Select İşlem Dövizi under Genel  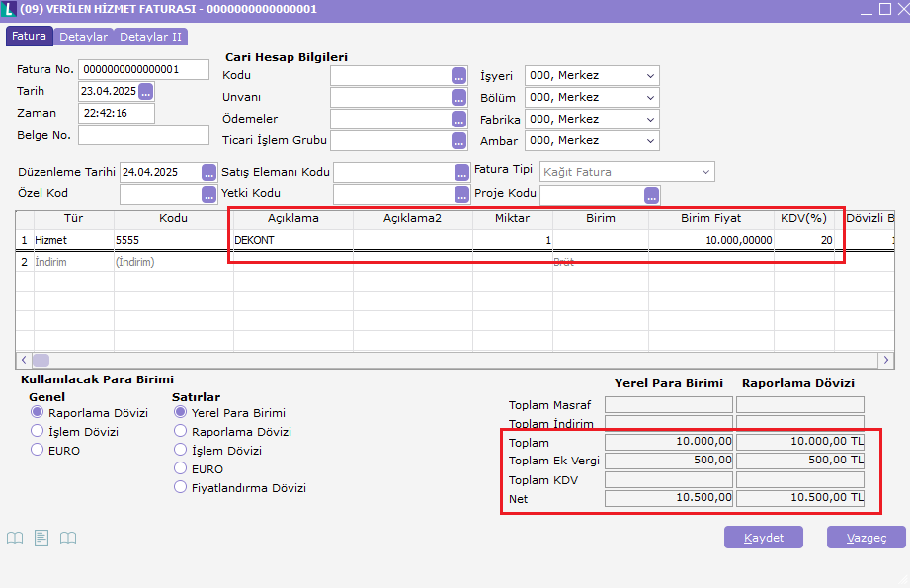click(x=38, y=431)
